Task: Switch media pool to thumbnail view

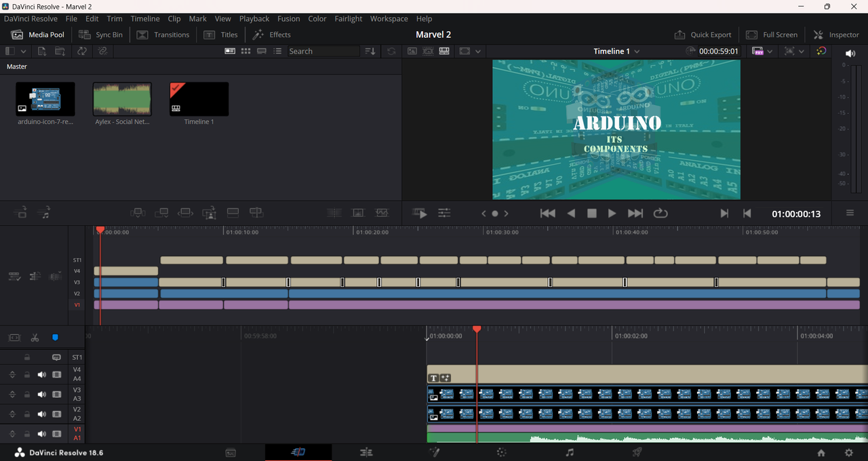Action: click(246, 52)
